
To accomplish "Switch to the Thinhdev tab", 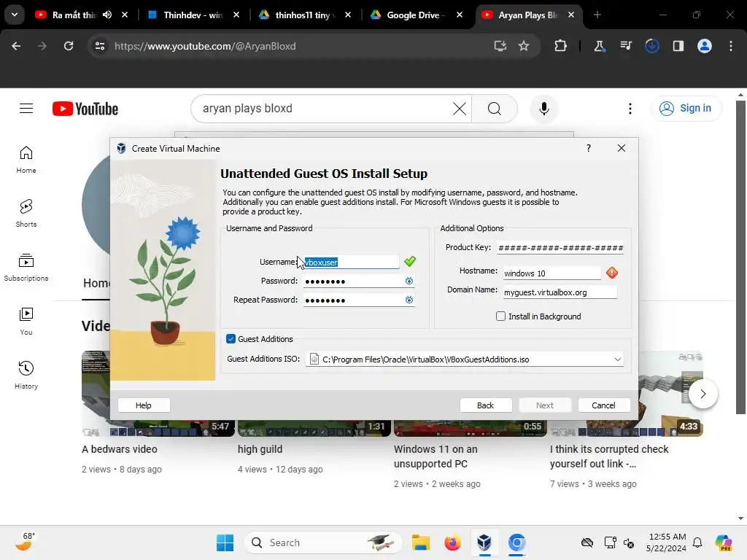I will (x=194, y=15).
